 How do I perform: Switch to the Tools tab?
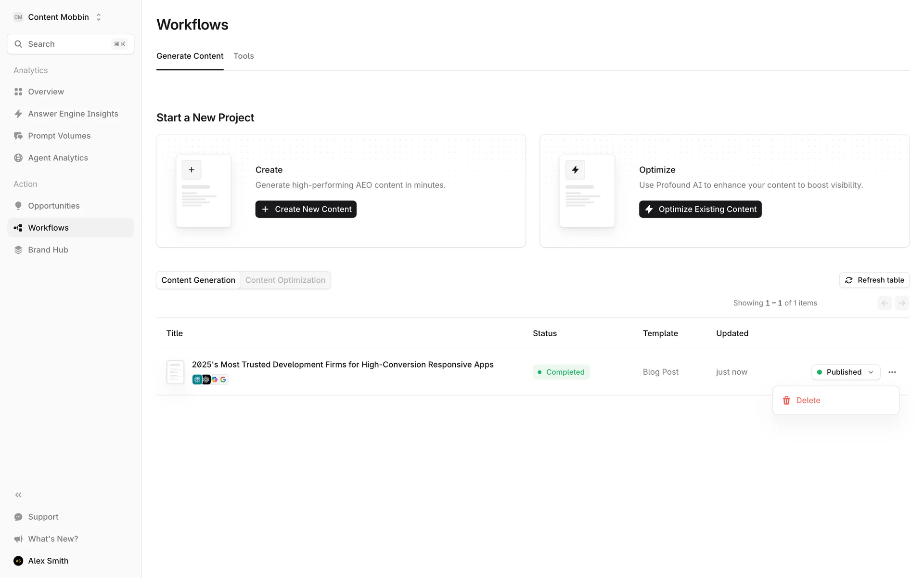[x=244, y=56]
